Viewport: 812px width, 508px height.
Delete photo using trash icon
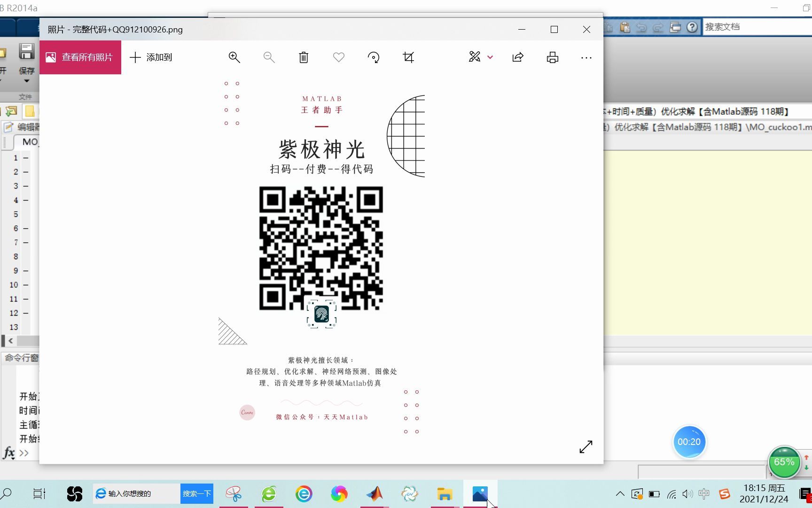tap(304, 57)
